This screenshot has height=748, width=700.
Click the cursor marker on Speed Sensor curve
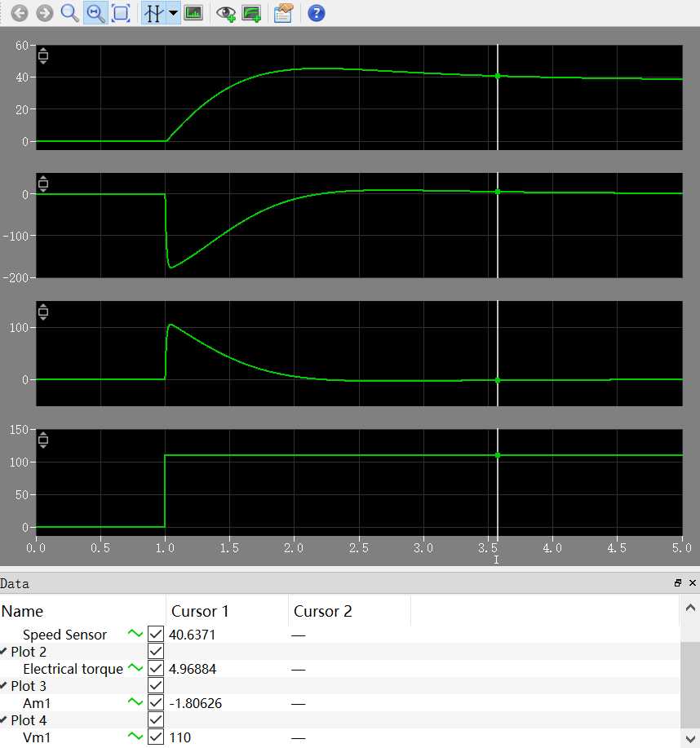[x=497, y=77]
